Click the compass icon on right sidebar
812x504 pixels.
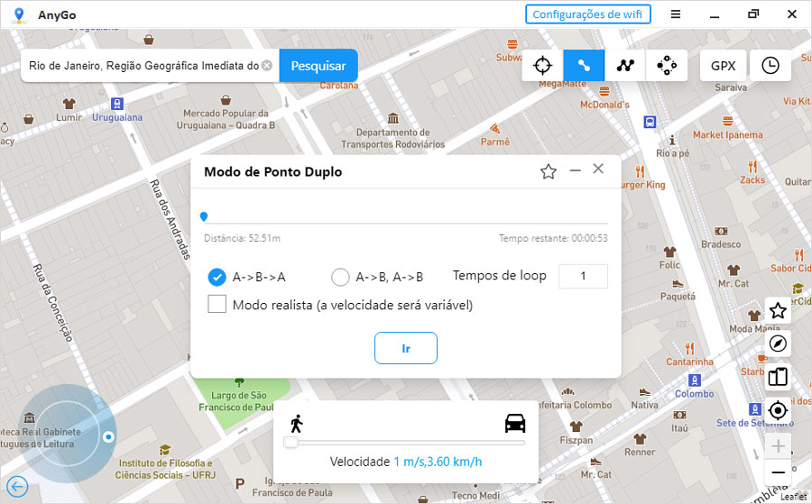(x=778, y=344)
